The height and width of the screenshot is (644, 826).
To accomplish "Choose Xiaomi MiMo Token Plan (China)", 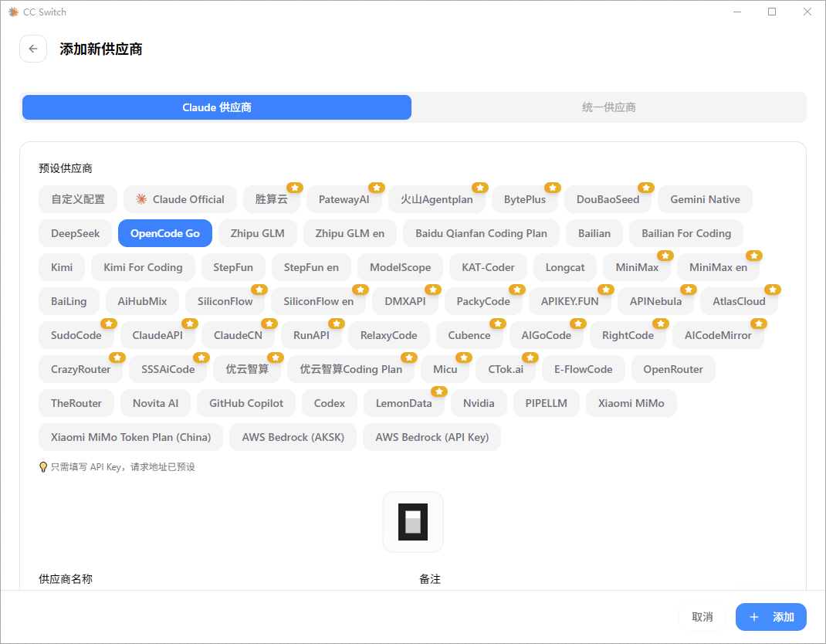I will (130, 437).
